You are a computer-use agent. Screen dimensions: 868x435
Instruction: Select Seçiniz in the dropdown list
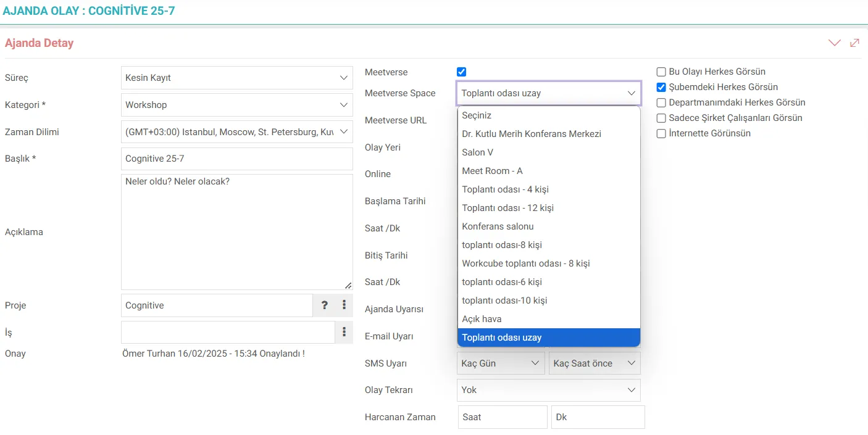549,115
